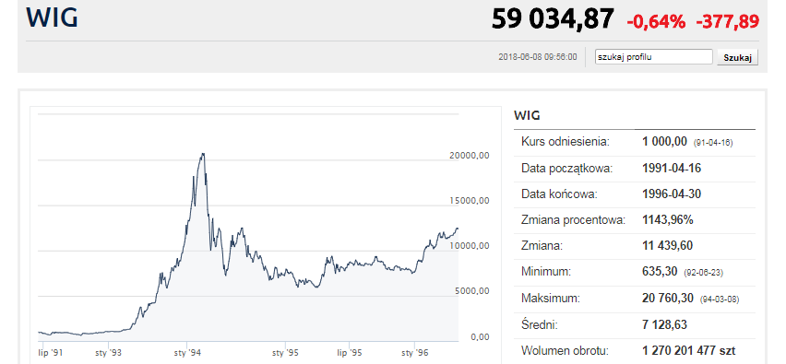This screenshot has width=786, height=364.
Task: Click the red -377,89 point change
Action: 727,21
